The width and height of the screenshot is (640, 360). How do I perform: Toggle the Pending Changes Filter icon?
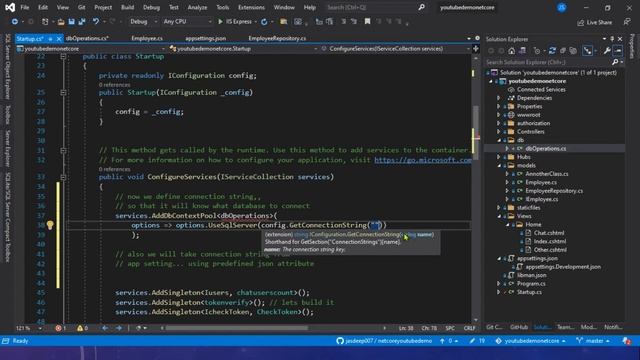[x=537, y=51]
